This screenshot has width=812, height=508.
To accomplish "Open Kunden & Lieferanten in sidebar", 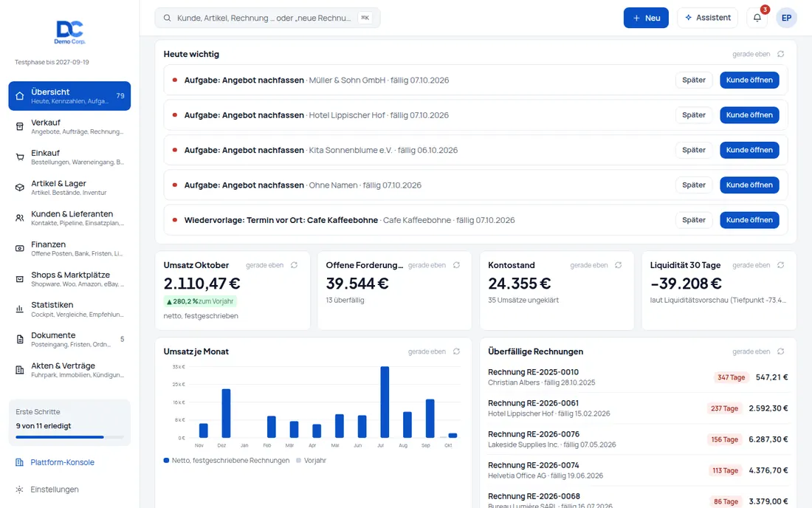I will coord(69,218).
